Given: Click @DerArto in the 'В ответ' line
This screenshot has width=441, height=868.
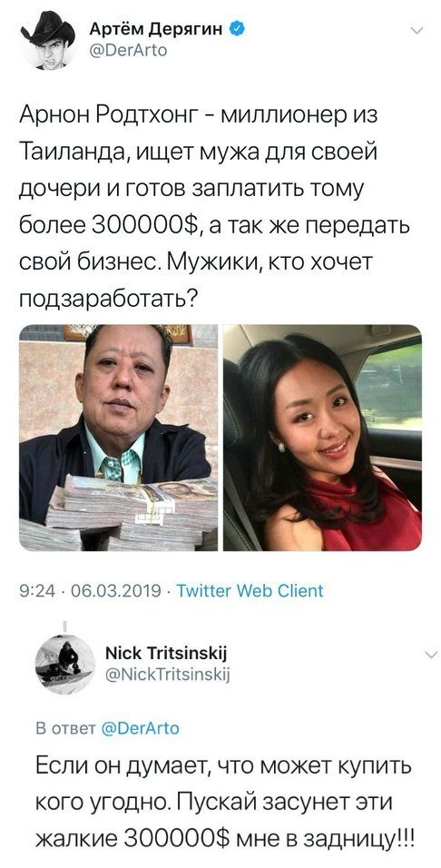Looking at the screenshot, I should tap(141, 728).
